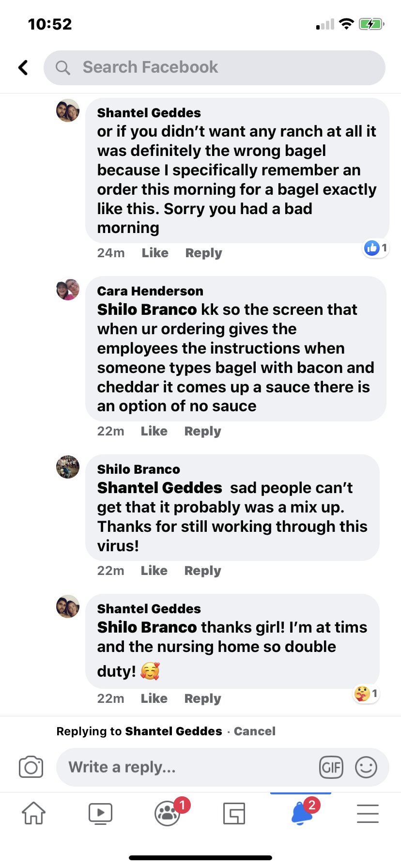The width and height of the screenshot is (401, 868).
Task: Open the Groups icon with badge
Action: [x=168, y=813]
